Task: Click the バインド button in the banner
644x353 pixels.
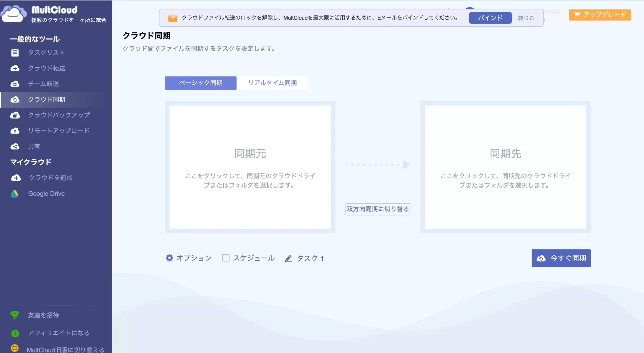Action: click(490, 18)
